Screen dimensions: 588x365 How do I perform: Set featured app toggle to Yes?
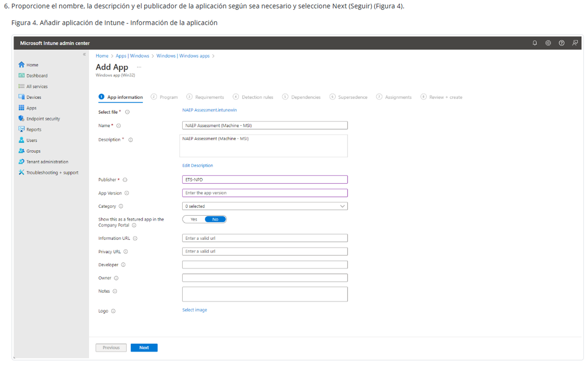tap(194, 220)
